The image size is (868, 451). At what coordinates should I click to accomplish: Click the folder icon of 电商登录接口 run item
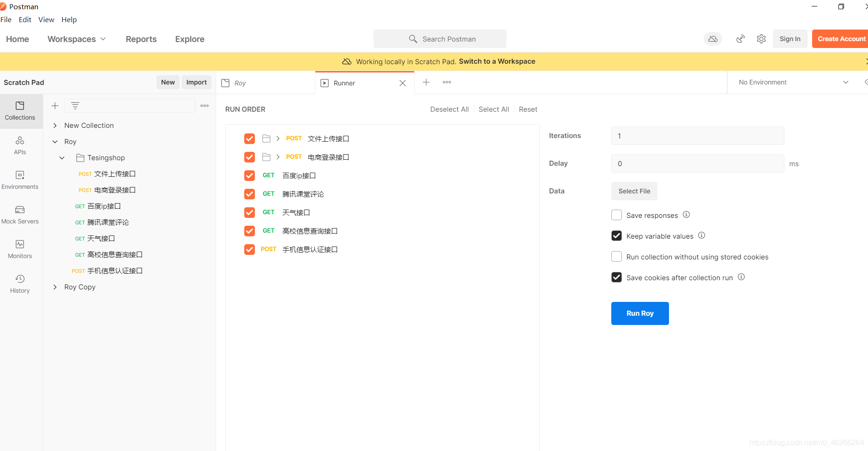pos(266,157)
